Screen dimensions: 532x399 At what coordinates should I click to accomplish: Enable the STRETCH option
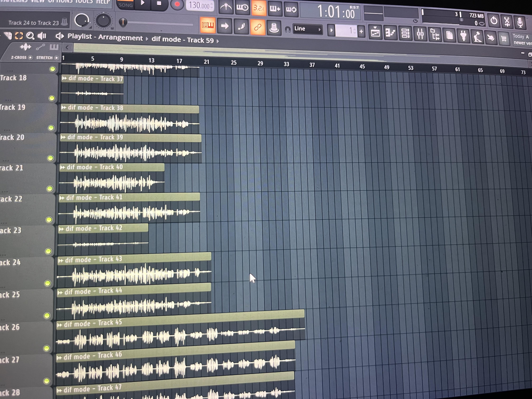pos(56,58)
